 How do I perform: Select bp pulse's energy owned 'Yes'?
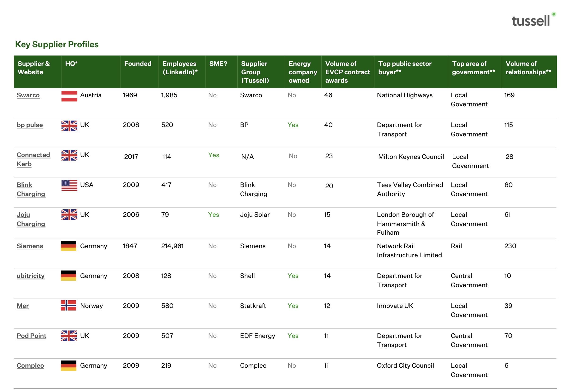point(293,125)
